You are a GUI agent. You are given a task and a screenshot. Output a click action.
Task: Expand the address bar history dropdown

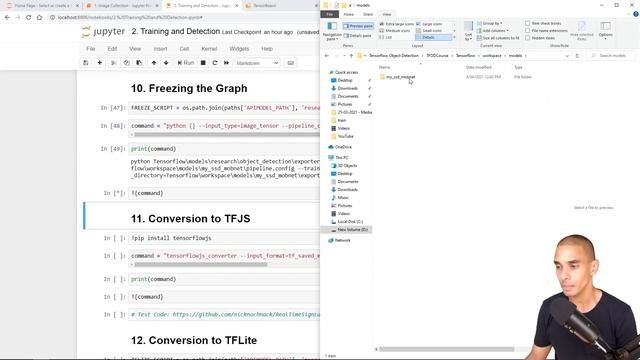click(567, 56)
